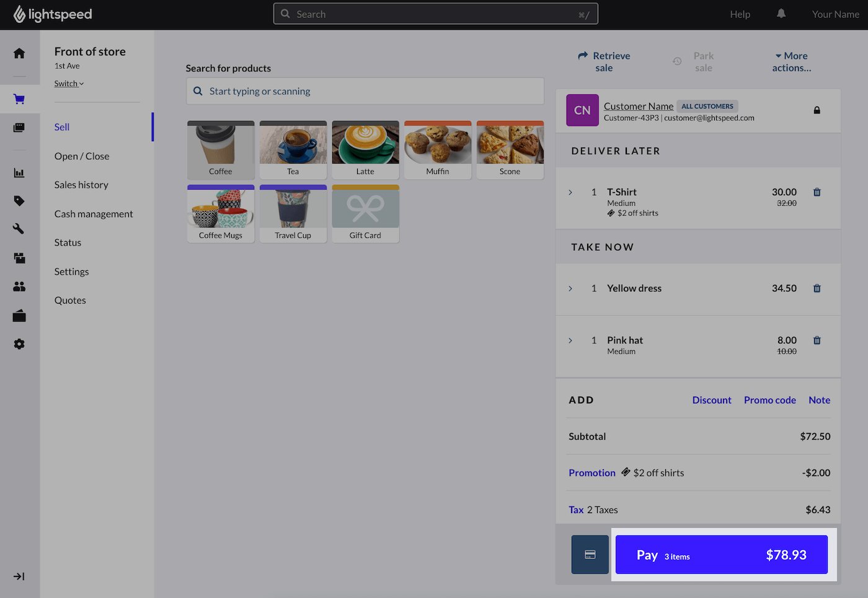Expand the sidebar with arrow icon
This screenshot has width=868, height=598.
pos(19,576)
